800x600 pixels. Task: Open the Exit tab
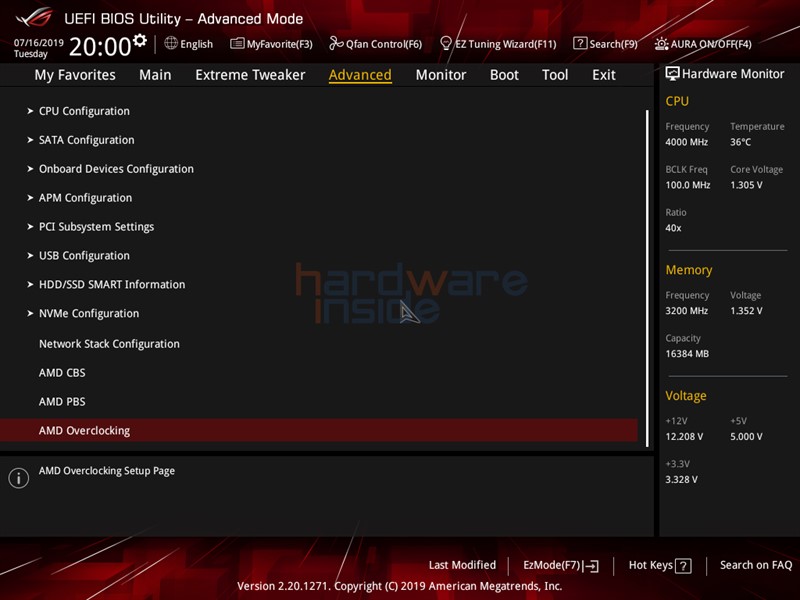pyautogui.click(x=604, y=75)
